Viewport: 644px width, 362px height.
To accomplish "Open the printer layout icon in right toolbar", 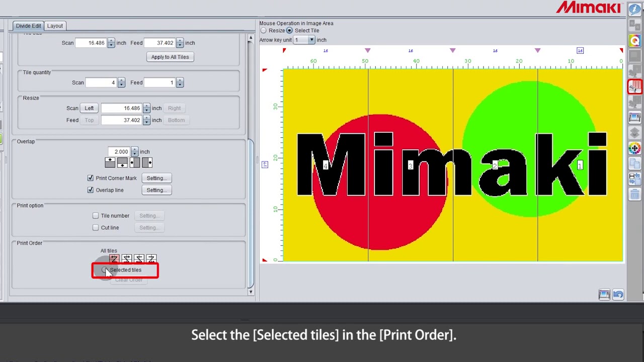I will [x=634, y=118].
